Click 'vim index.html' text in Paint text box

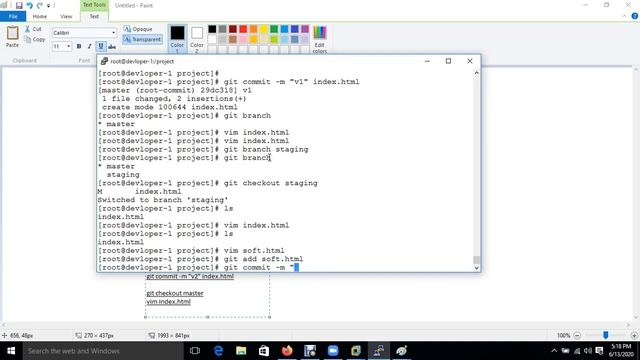[x=169, y=302]
